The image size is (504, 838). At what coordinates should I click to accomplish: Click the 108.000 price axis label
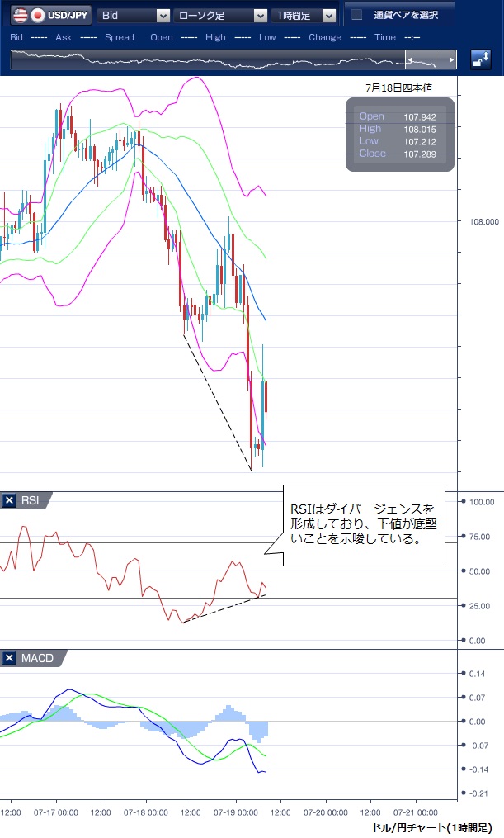[x=483, y=221]
